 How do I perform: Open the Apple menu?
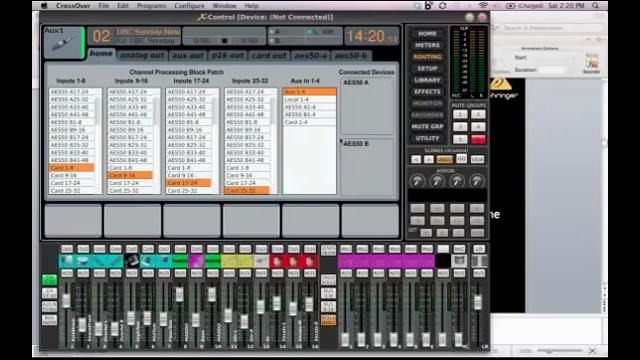[44, 6]
